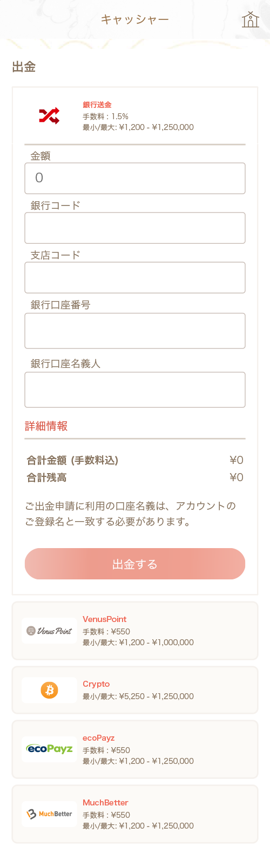Viewport: 270px width, 868px height.
Task: Select the red bank transfer shuffle icon
Action: (49, 116)
